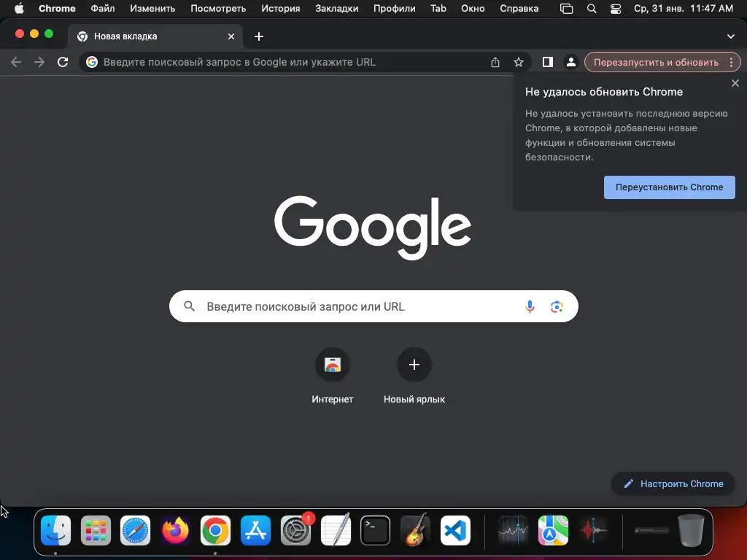Open the profile avatar icon

(570, 62)
